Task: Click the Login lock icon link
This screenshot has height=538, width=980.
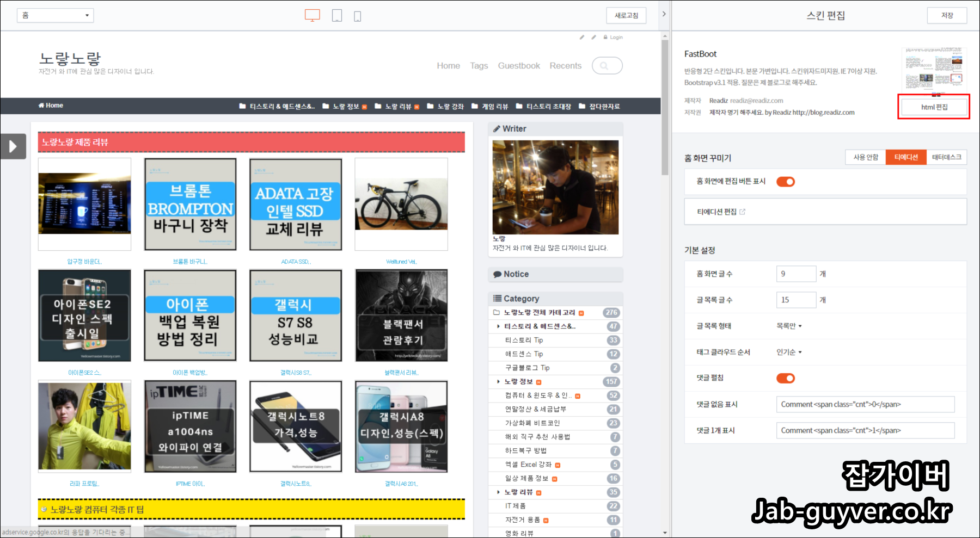Action: [x=605, y=38]
